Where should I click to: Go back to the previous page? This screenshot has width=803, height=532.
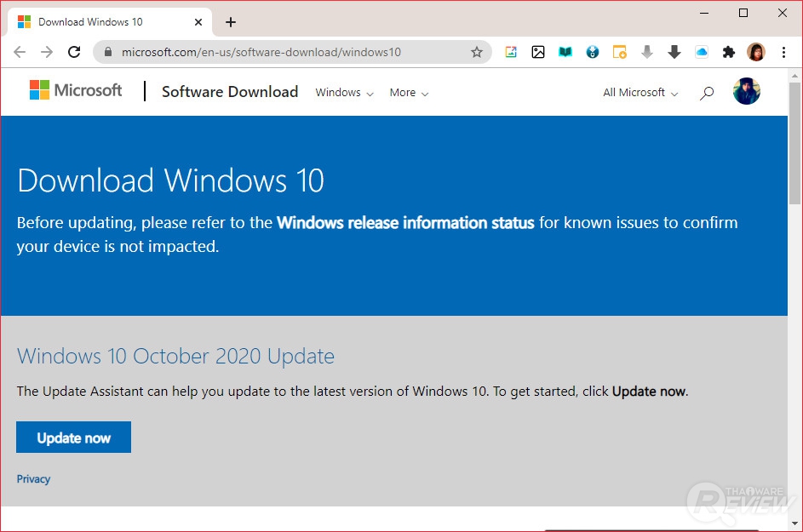tap(20, 52)
